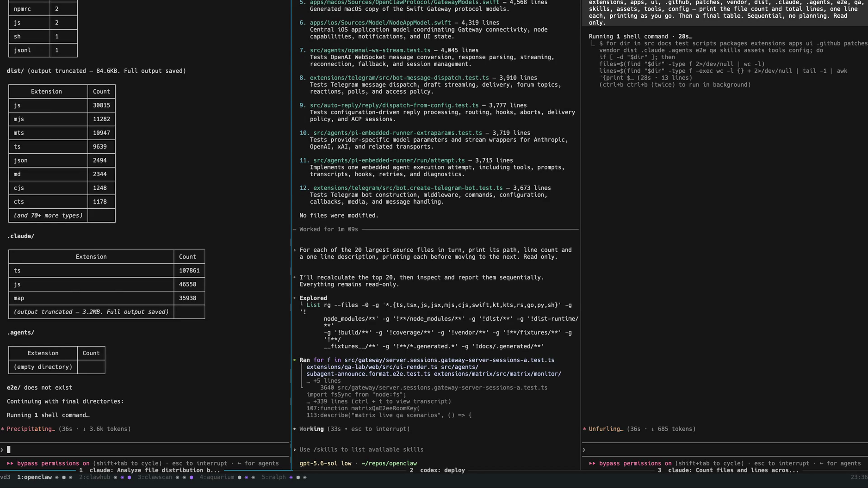Click the '~/repos/openclaw' working directory path

[389, 463]
